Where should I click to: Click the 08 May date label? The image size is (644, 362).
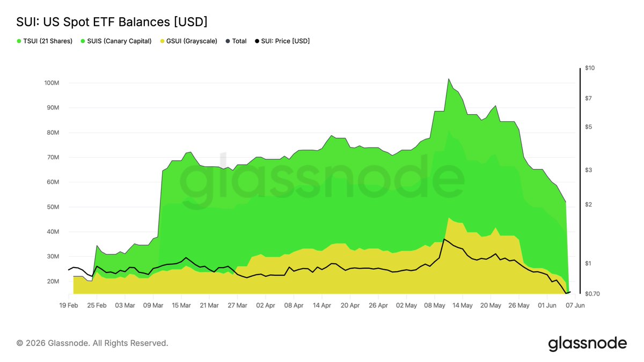(434, 305)
